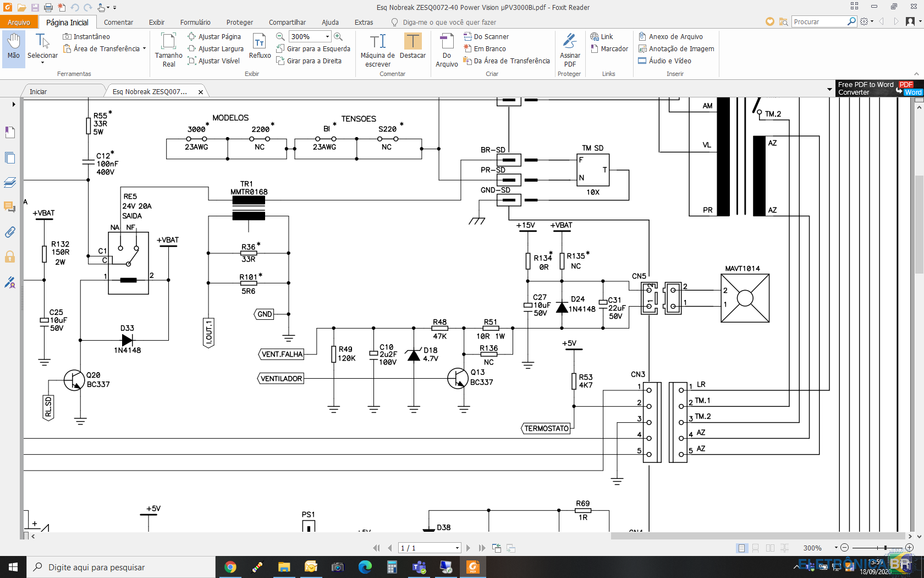Rotate page with Girar para a Esquerda

(x=313, y=48)
